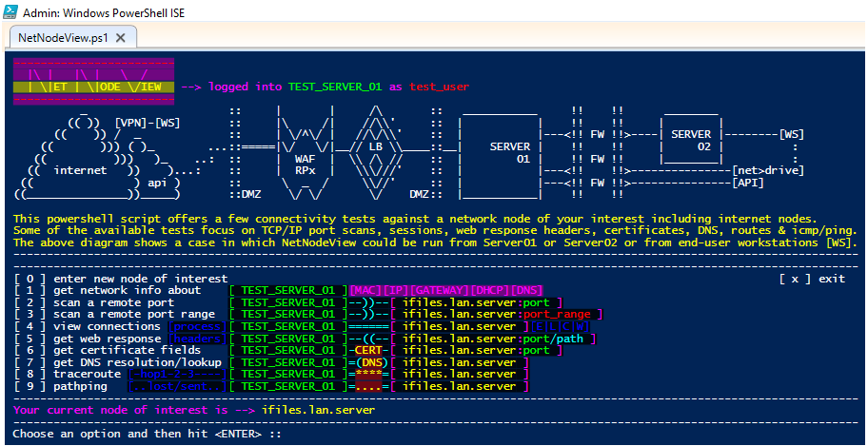Click the [E|L|C|W] connection states label
This screenshot has height=446, width=868.
coord(561,326)
